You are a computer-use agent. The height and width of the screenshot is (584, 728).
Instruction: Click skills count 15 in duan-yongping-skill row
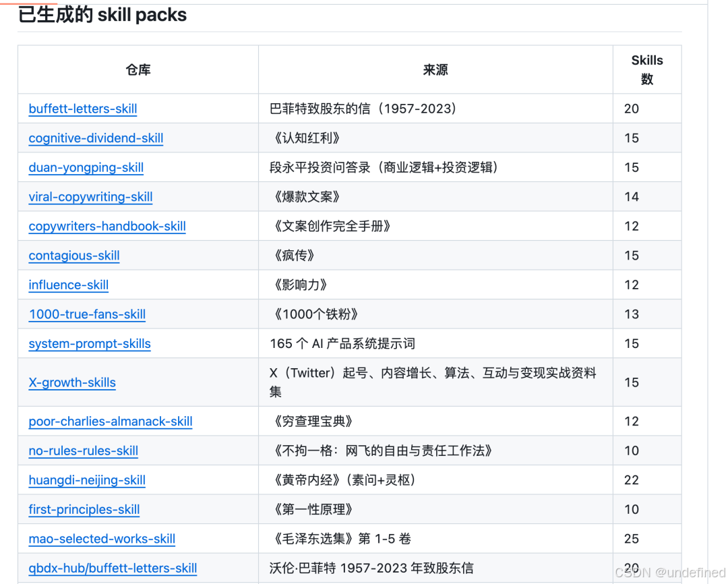[x=632, y=167]
